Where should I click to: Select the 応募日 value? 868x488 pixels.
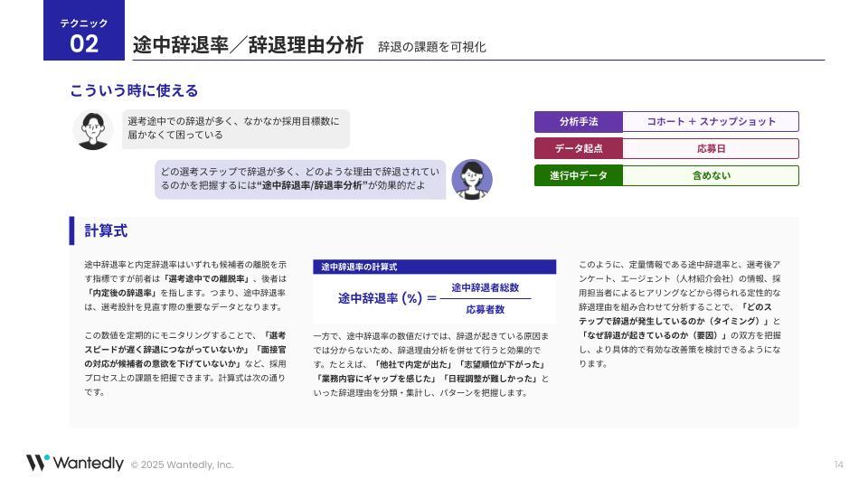[x=711, y=149]
